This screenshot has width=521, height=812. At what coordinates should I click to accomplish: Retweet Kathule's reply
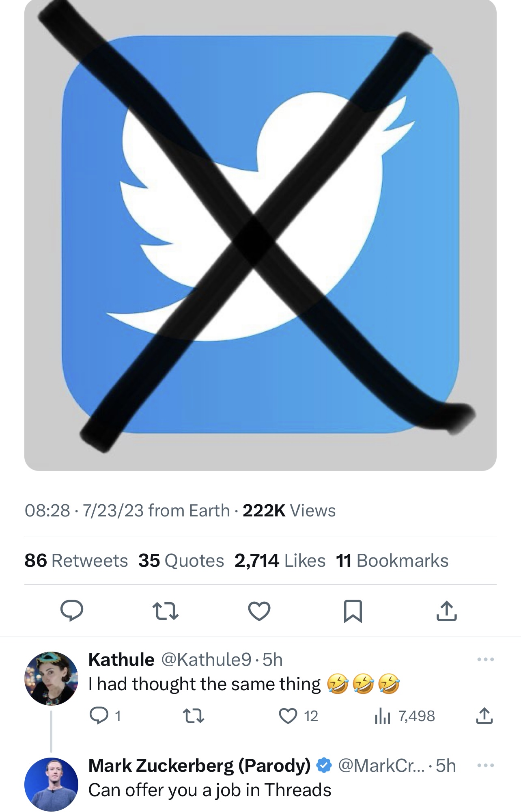pos(194,716)
